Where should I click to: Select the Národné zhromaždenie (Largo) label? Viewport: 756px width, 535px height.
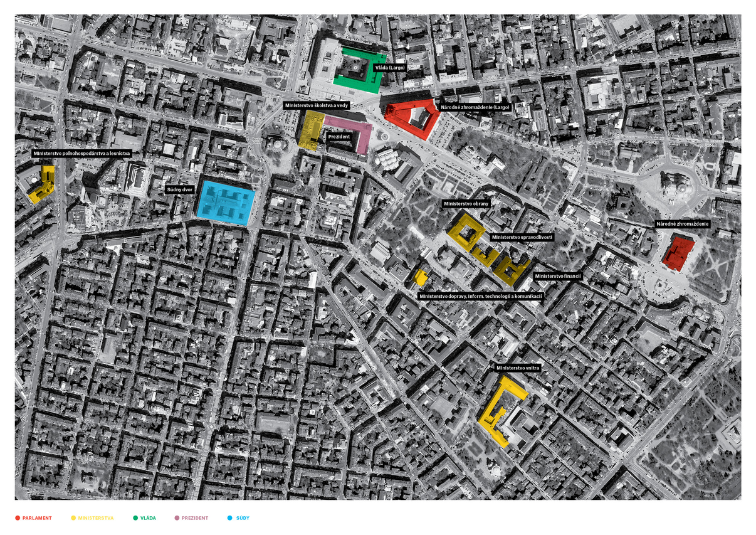tap(475, 107)
